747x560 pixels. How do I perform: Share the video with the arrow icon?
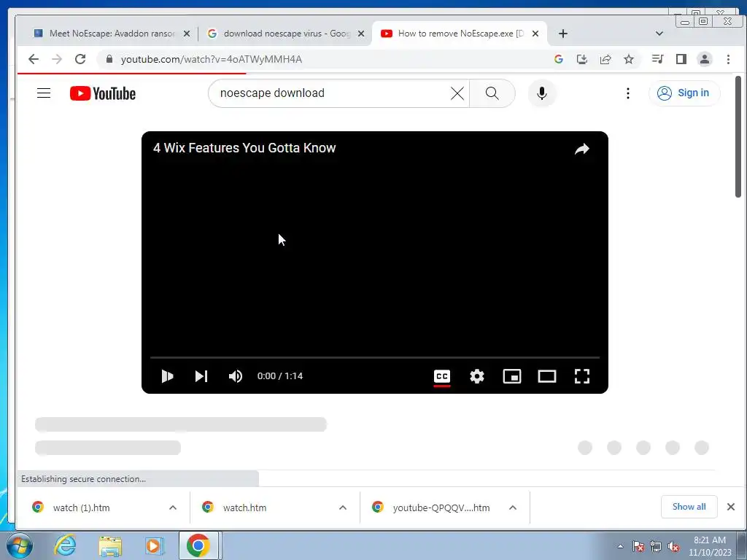click(582, 149)
